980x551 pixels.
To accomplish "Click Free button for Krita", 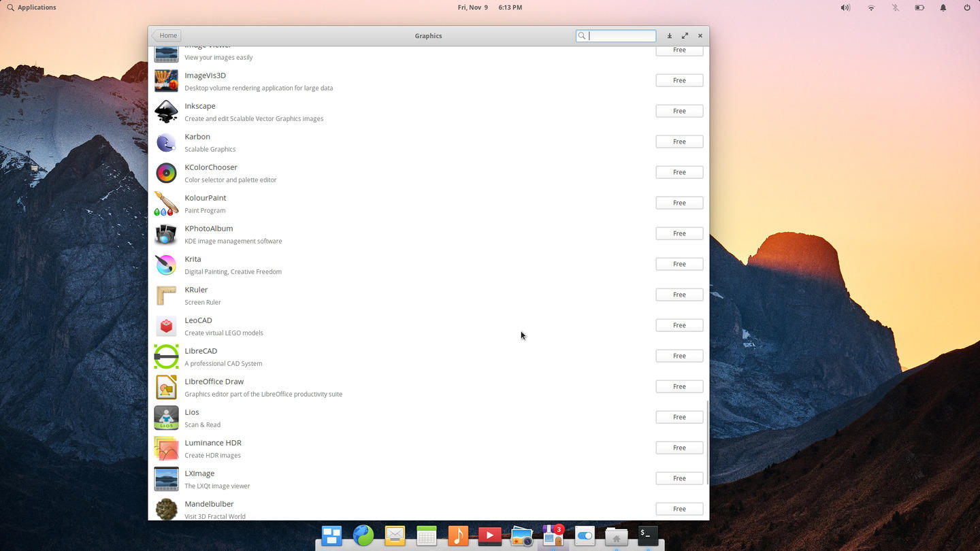I will [679, 264].
